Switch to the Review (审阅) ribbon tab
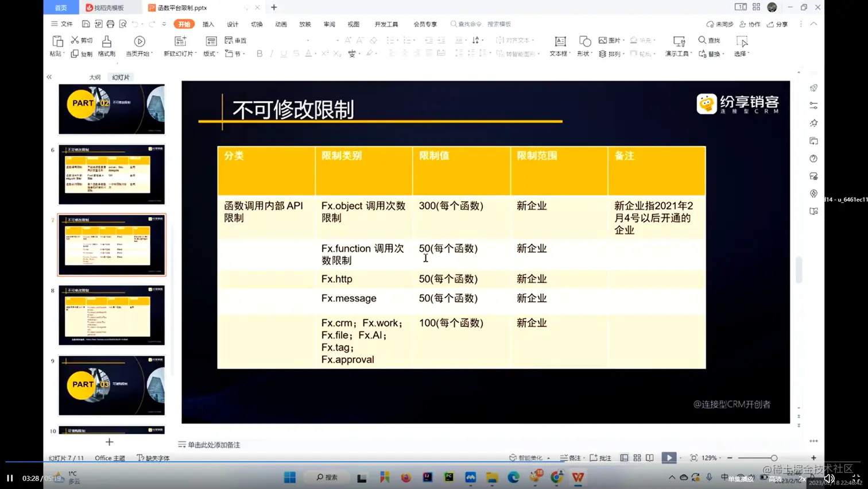 [330, 24]
